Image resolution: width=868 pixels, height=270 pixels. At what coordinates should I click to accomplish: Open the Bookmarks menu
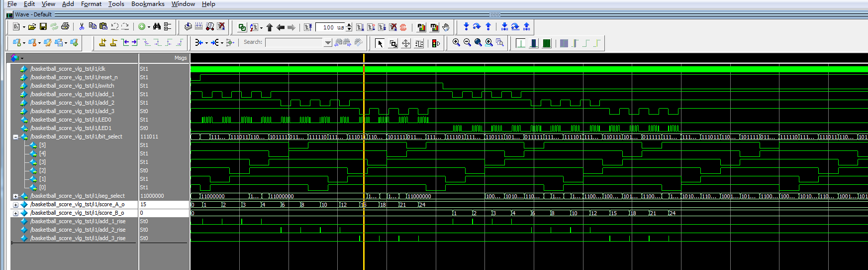[x=148, y=4]
